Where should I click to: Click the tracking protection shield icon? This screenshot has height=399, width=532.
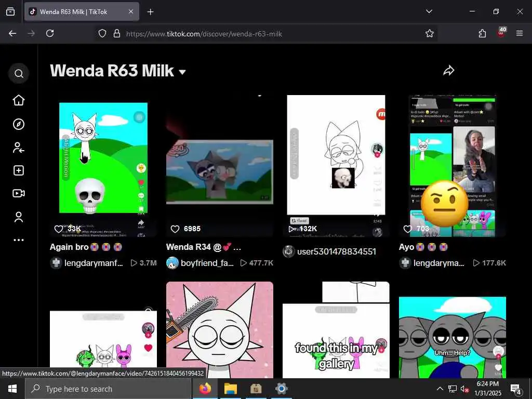tap(102, 33)
